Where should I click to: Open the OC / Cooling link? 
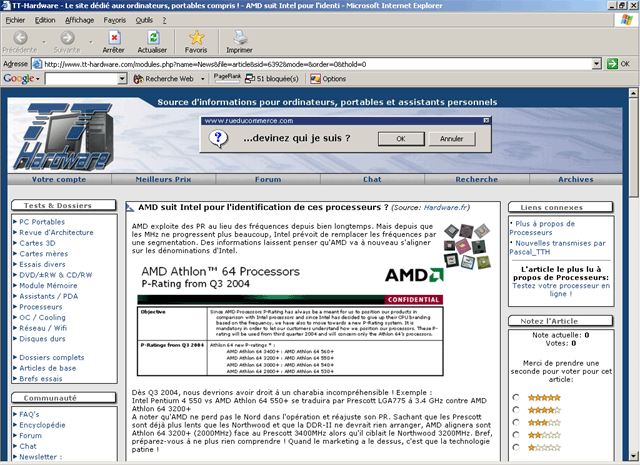(x=42, y=317)
